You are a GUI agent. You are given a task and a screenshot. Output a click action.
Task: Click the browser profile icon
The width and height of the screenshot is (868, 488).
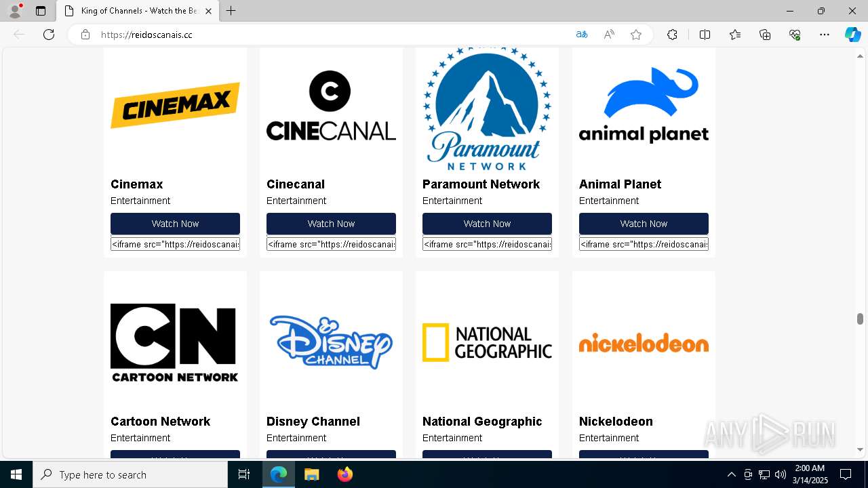click(15, 11)
